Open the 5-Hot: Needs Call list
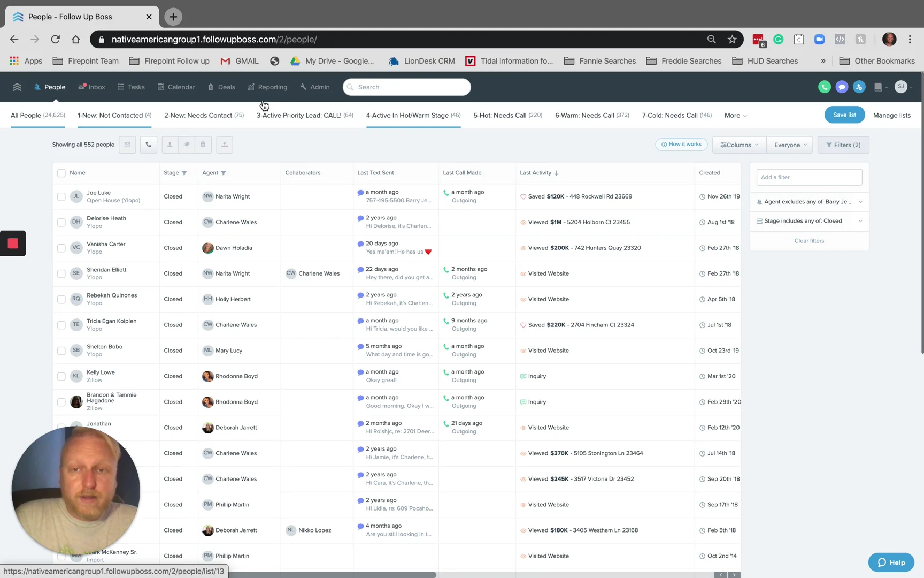The image size is (924, 578). (507, 115)
